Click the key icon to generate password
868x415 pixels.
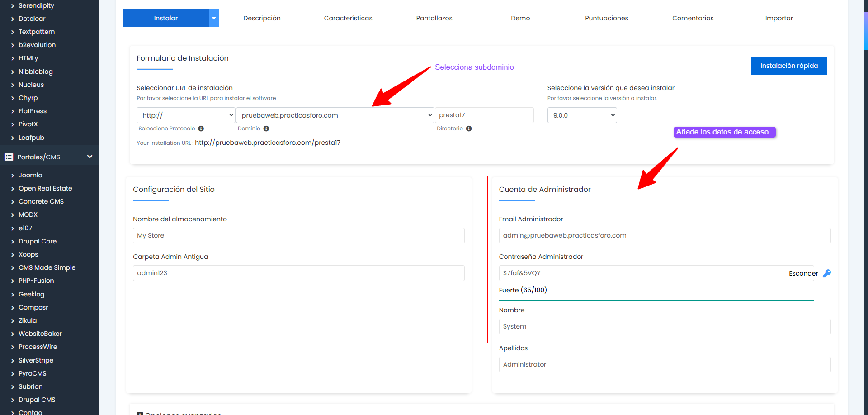tap(827, 273)
